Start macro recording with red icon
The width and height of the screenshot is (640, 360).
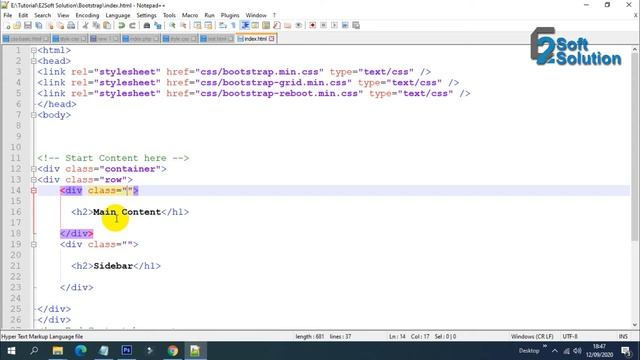click(x=312, y=25)
